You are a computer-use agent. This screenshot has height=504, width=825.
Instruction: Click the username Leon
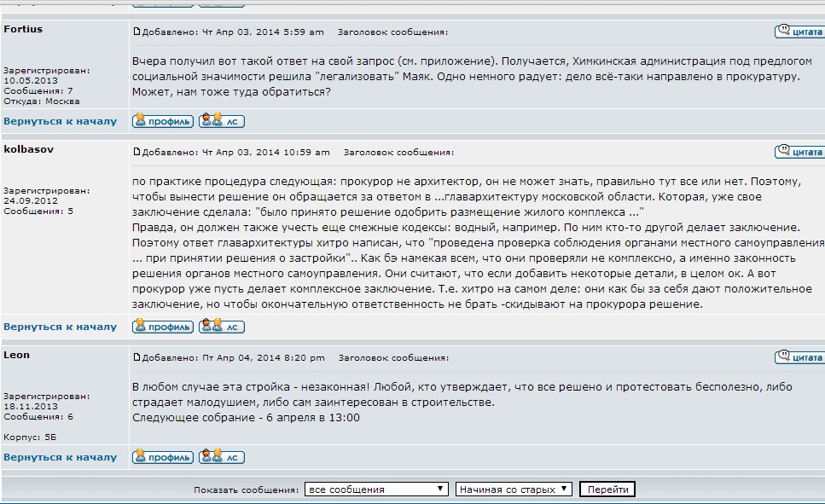16,355
